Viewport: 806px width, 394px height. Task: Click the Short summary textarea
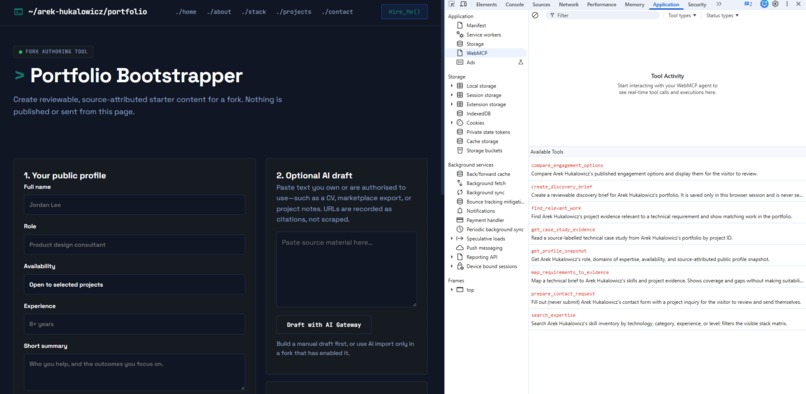tap(134, 372)
